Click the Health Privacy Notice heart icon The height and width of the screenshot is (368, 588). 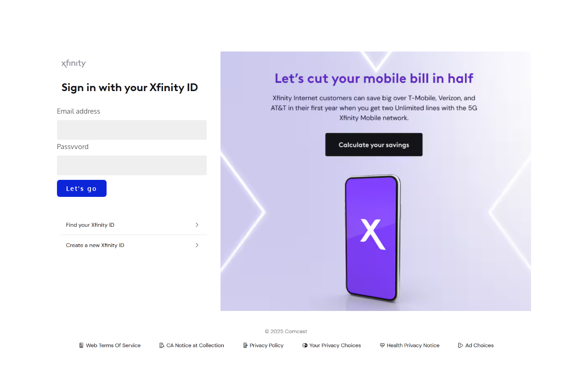coord(382,345)
